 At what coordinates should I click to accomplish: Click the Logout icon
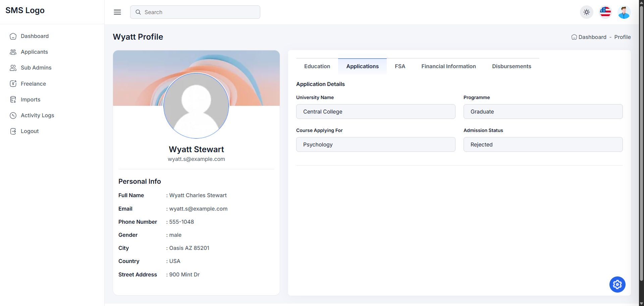coord(13,131)
